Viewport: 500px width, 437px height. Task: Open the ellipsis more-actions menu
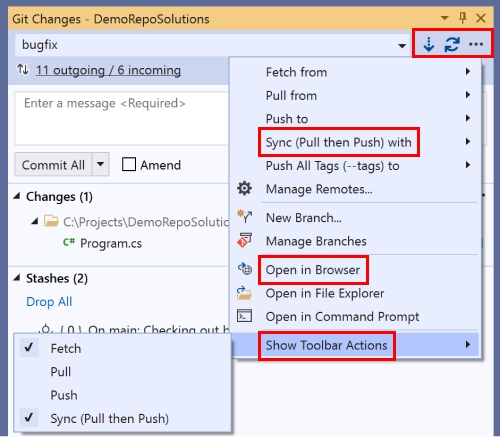(x=476, y=44)
